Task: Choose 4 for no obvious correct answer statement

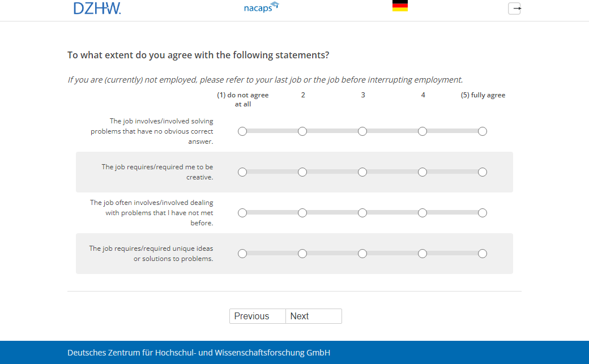Action: click(x=422, y=131)
